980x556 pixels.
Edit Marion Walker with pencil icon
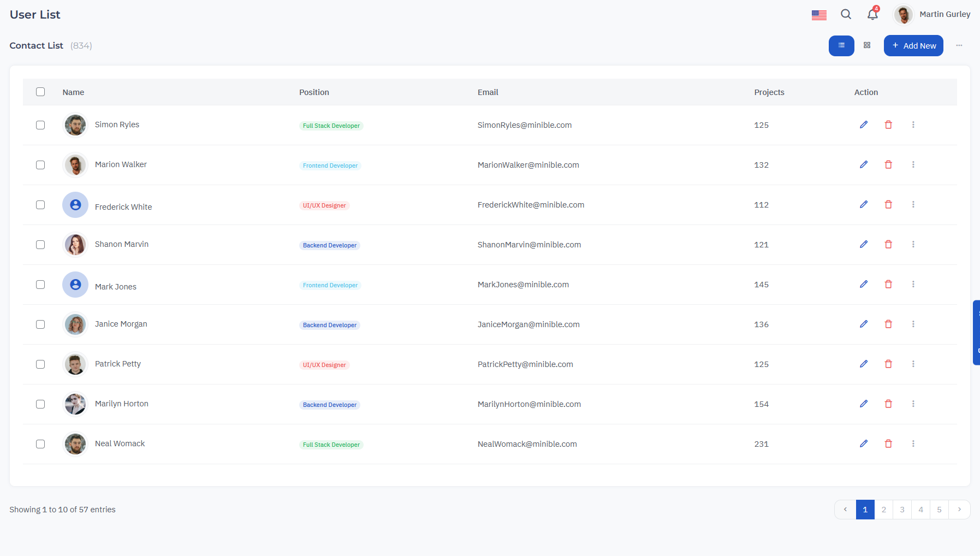click(x=864, y=164)
